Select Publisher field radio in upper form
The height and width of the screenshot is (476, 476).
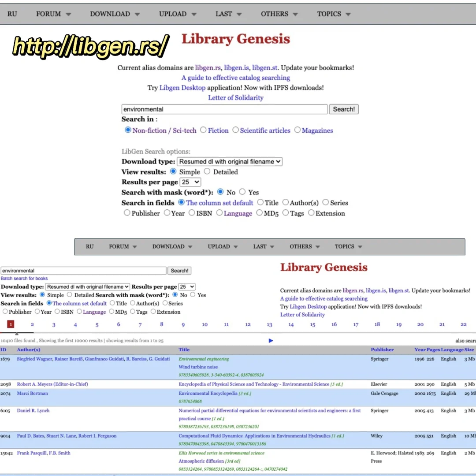127,213
